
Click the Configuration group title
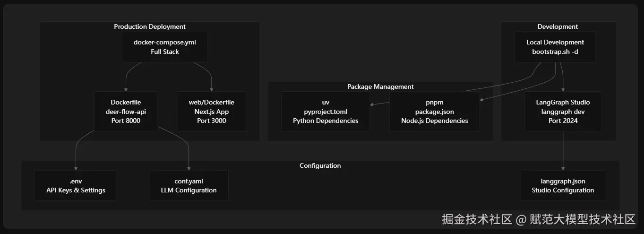click(320, 166)
